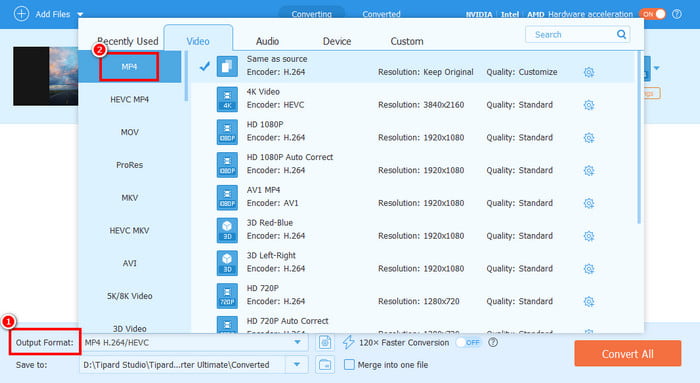Click the dropdown arrow behind the format panel
This screenshot has height=383, width=700.
pyautogui.click(x=656, y=68)
